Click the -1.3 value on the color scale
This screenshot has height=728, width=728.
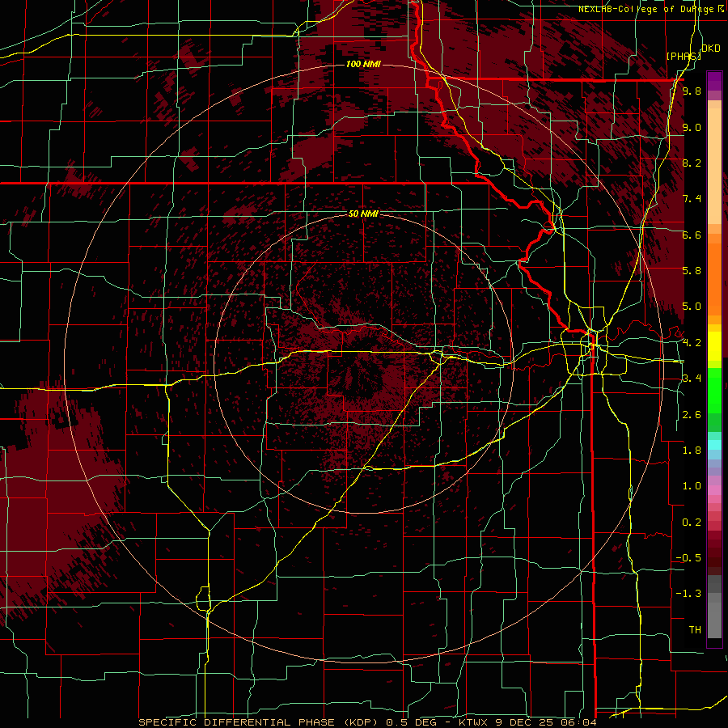pyautogui.click(x=689, y=594)
